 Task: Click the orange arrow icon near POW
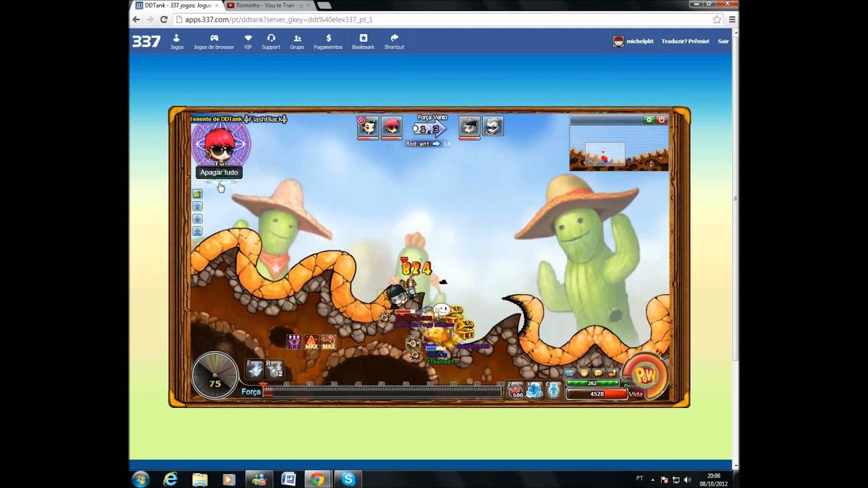click(612, 373)
